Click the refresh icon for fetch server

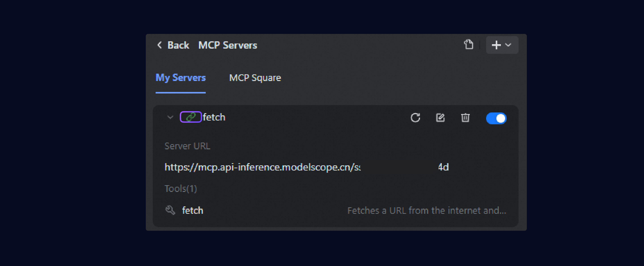pos(415,118)
